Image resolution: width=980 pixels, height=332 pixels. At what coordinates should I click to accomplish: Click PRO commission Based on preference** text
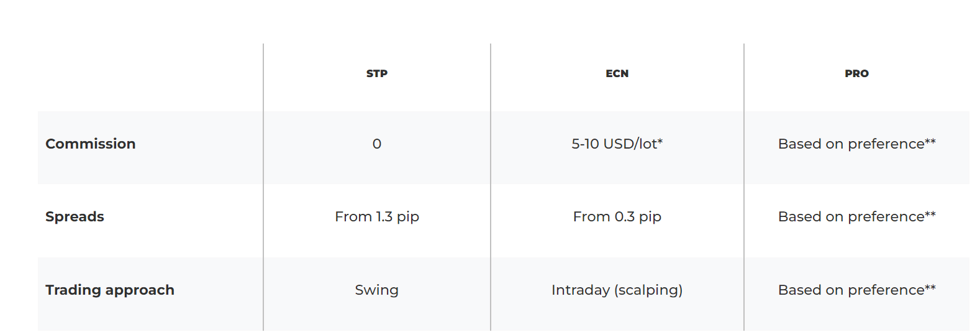click(x=857, y=144)
